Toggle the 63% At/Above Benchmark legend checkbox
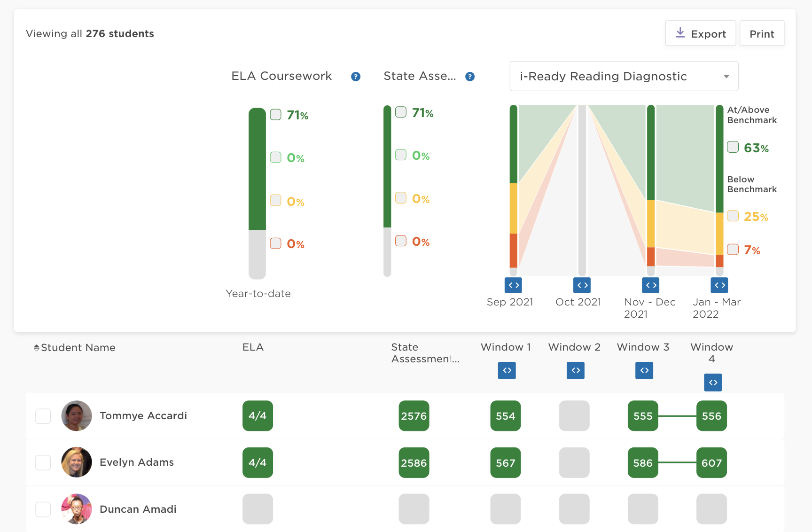The height and width of the screenshot is (532, 812). click(x=733, y=147)
